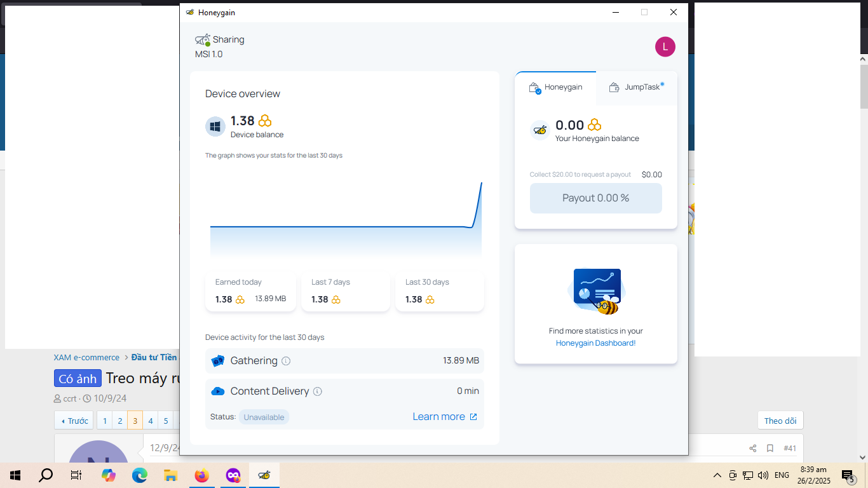The image size is (868, 488).
Task: Click the Payout 0.00 % button
Action: (596, 198)
